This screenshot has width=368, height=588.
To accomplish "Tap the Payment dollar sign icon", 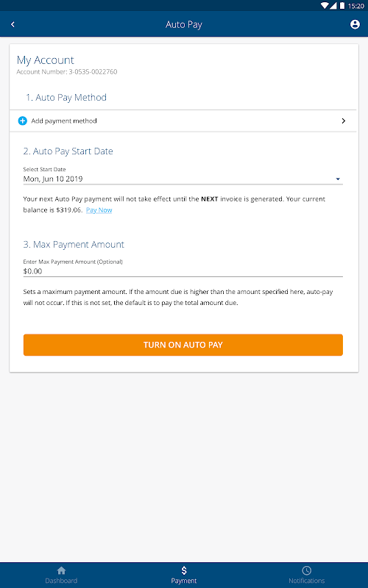I will (x=184, y=570).
